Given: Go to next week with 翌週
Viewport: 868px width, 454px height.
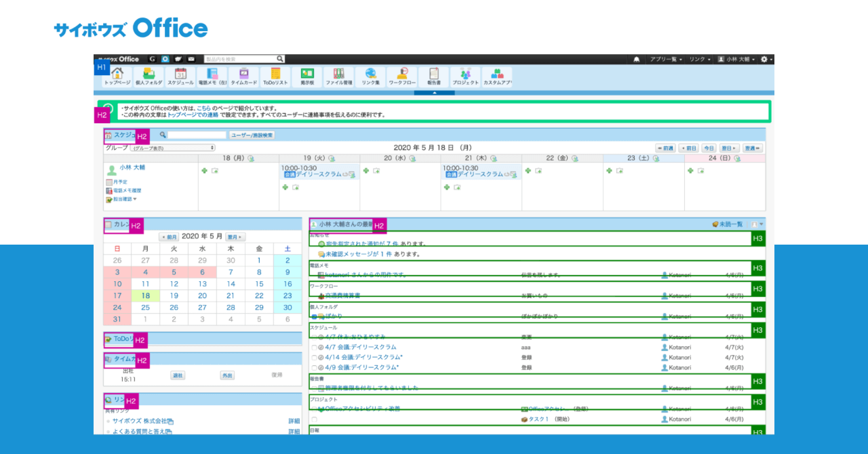Looking at the screenshot, I should click(x=752, y=148).
